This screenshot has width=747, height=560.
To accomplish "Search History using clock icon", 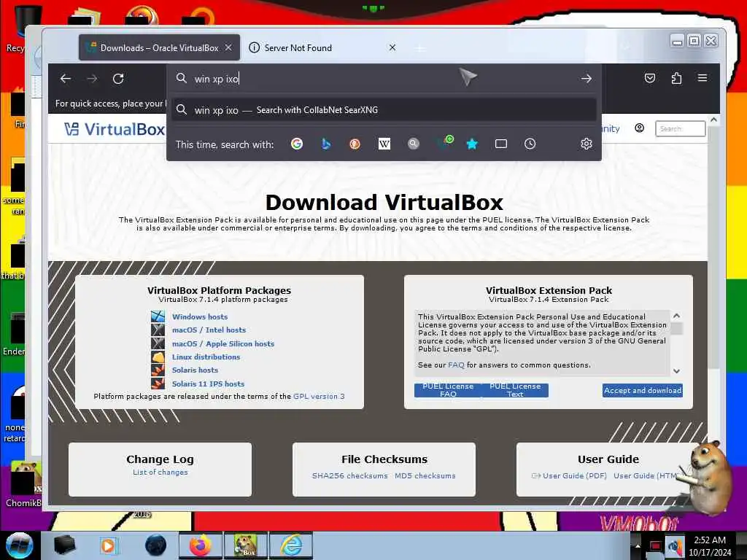I will (x=530, y=144).
